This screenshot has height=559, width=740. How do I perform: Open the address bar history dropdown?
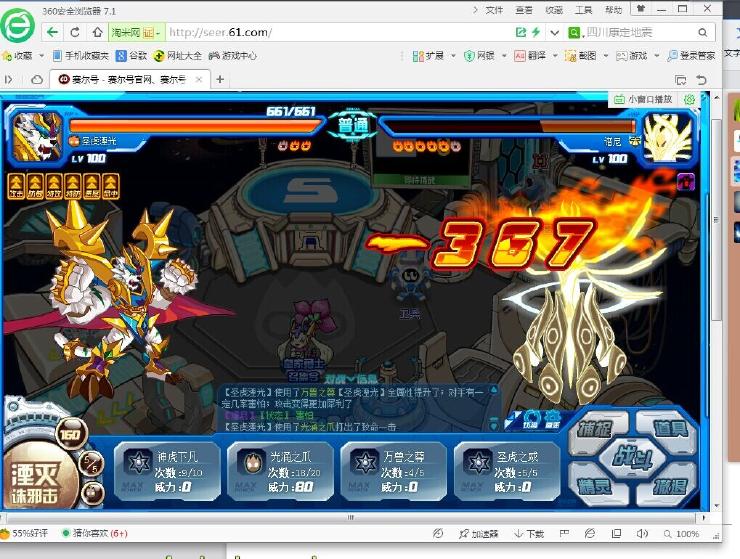(x=555, y=33)
